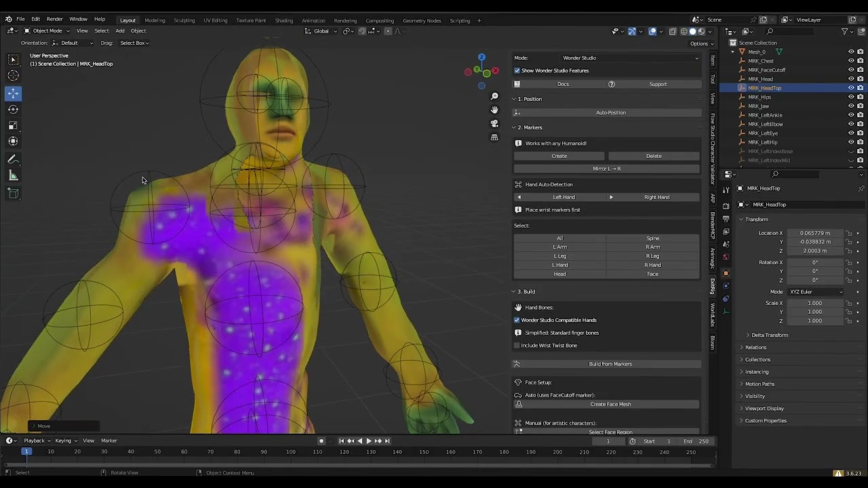Open the Object properties tab icon
The height and width of the screenshot is (488, 868).
[726, 273]
